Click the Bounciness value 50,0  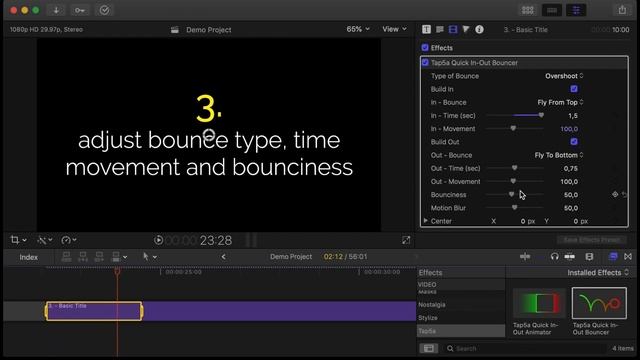[571, 195]
